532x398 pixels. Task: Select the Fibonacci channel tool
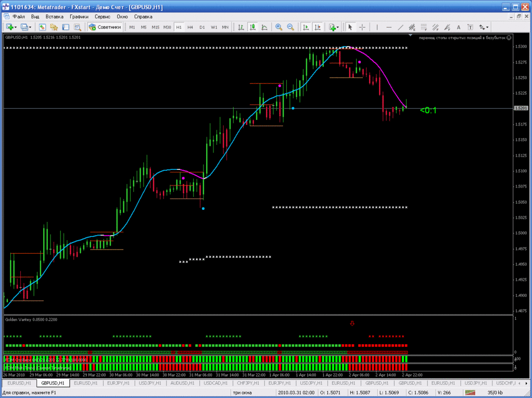435,27
